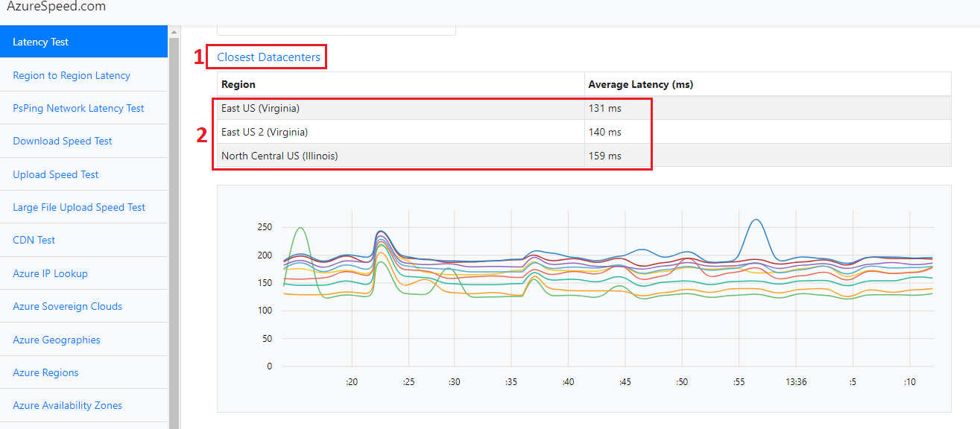Screen dimensions: 980x429
Task: Open the Region to Region Latency page
Action: tap(71, 75)
